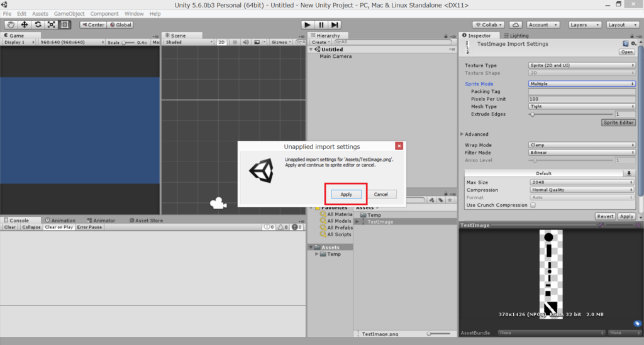Image resolution: width=644 pixels, height=345 pixels.
Task: Open Mesh Type dropdown
Action: pyautogui.click(x=582, y=106)
